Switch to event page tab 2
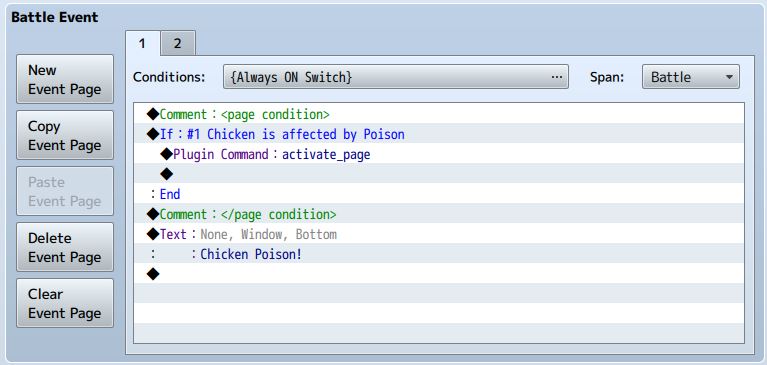Screen dimensions: 767x365 tap(178, 44)
